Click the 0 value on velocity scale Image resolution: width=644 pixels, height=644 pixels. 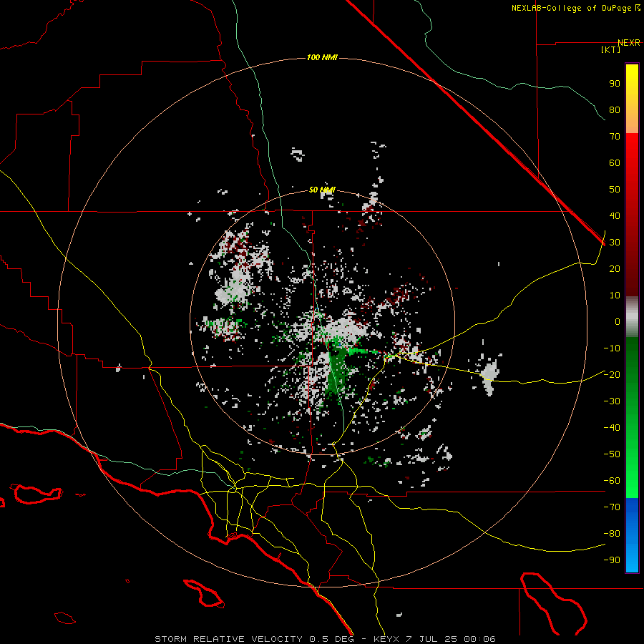(618, 322)
